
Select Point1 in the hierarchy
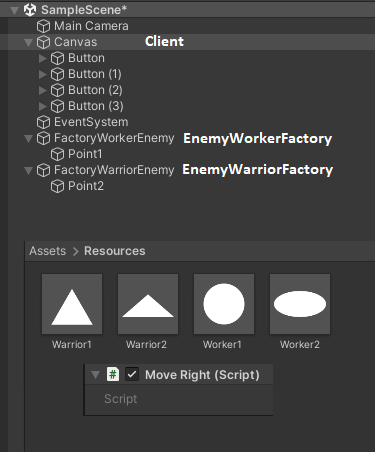pos(85,154)
